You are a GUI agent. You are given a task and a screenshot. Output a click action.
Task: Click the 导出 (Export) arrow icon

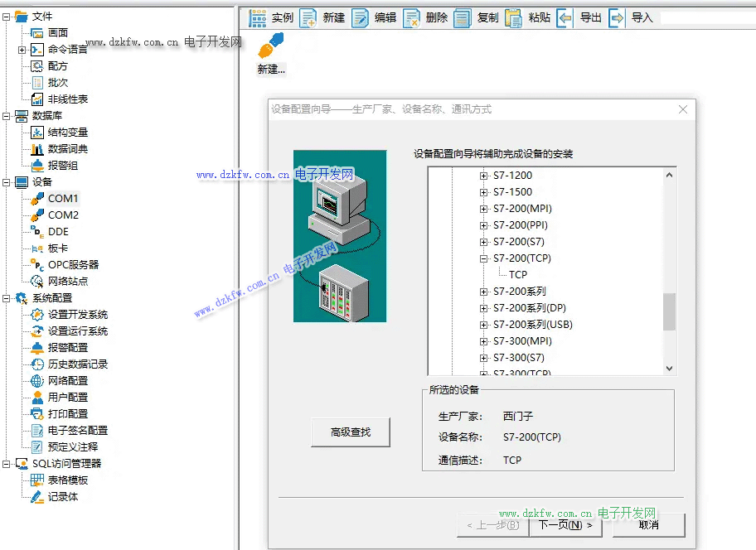[x=565, y=17]
